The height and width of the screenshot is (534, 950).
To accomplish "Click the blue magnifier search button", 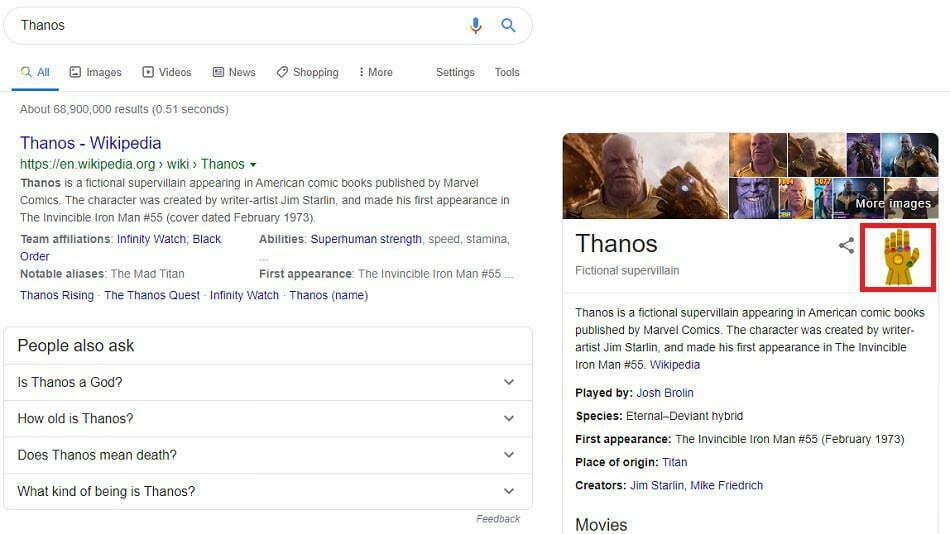I will click(x=508, y=25).
